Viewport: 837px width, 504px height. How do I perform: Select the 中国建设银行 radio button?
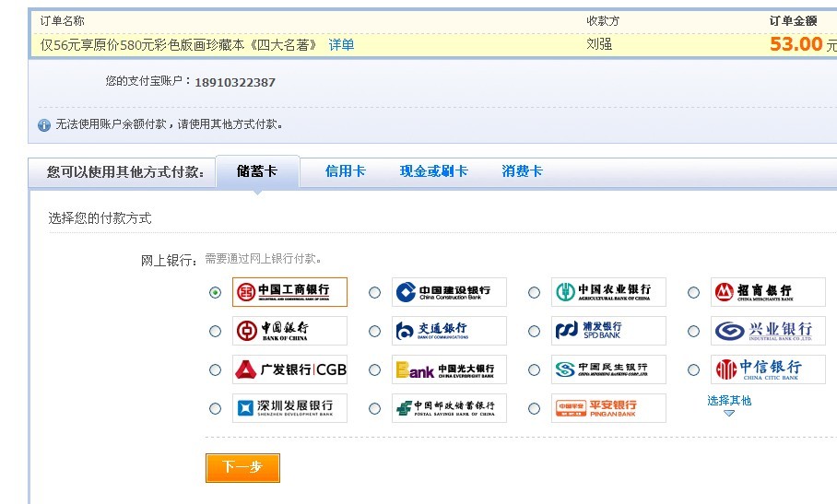click(x=375, y=292)
